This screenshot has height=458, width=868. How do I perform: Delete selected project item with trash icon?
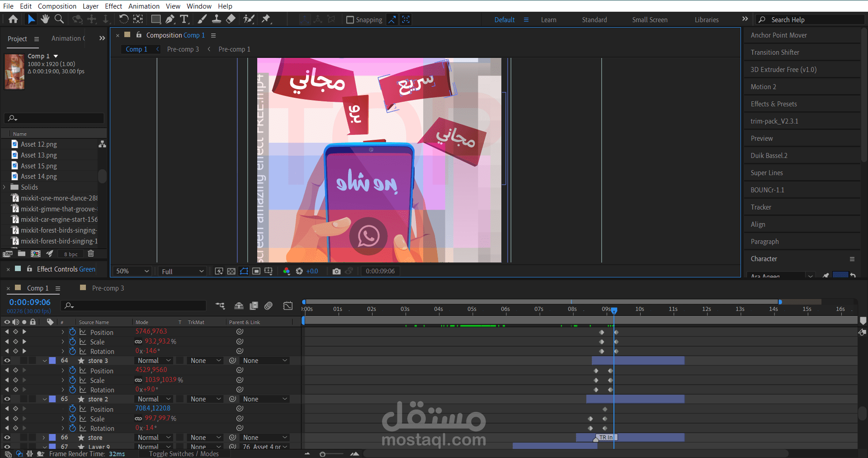(x=91, y=254)
